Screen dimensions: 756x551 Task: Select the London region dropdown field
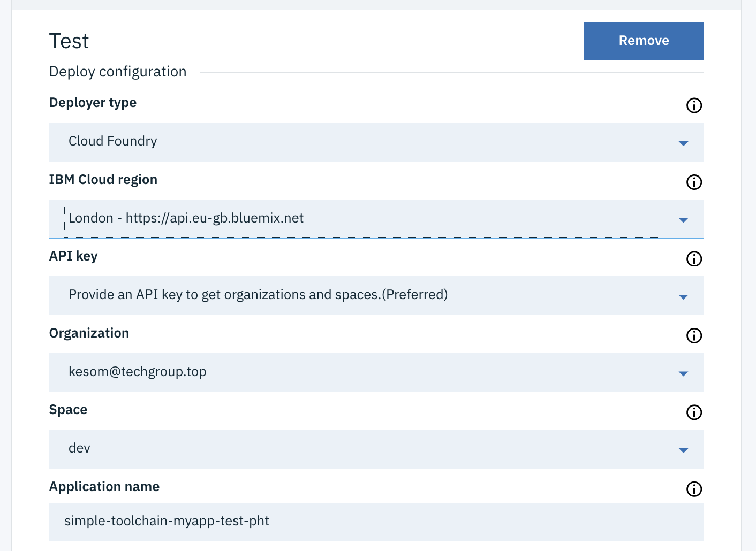pos(364,219)
